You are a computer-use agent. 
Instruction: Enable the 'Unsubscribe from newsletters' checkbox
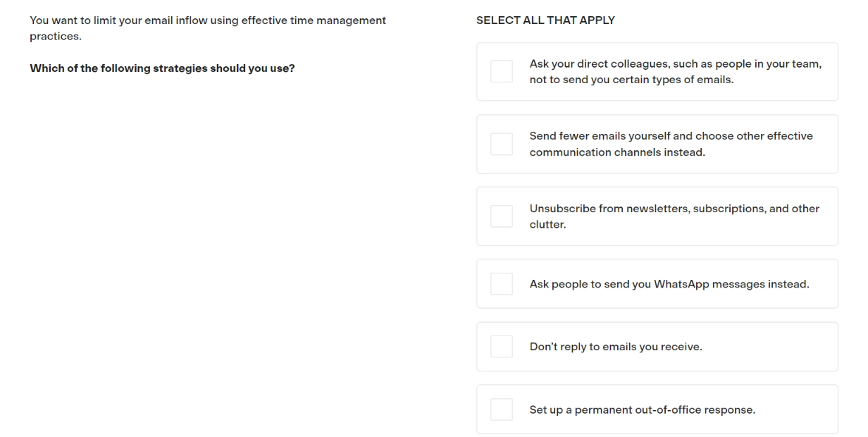pyautogui.click(x=502, y=216)
